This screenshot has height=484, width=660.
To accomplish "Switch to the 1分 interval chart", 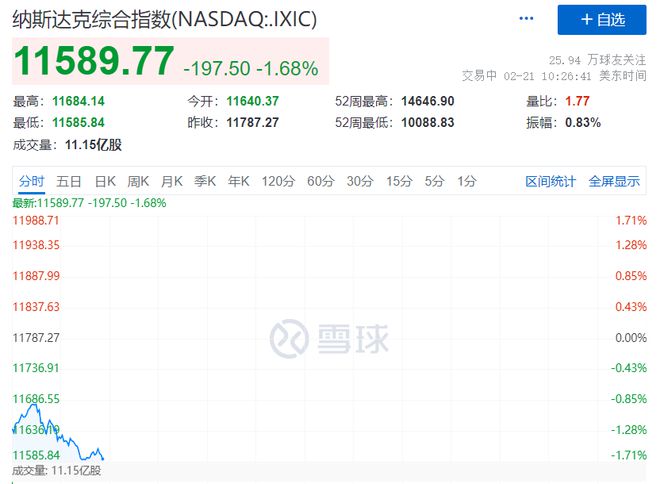I will click(466, 181).
